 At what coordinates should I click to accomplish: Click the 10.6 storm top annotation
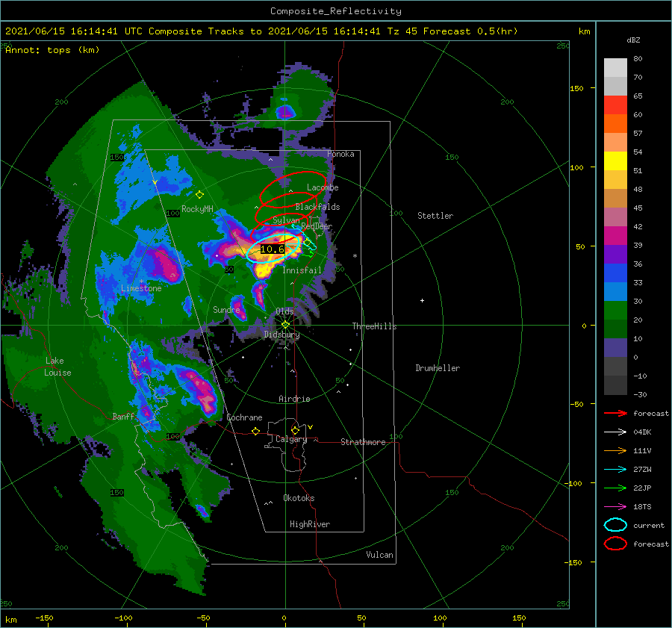coord(273,249)
